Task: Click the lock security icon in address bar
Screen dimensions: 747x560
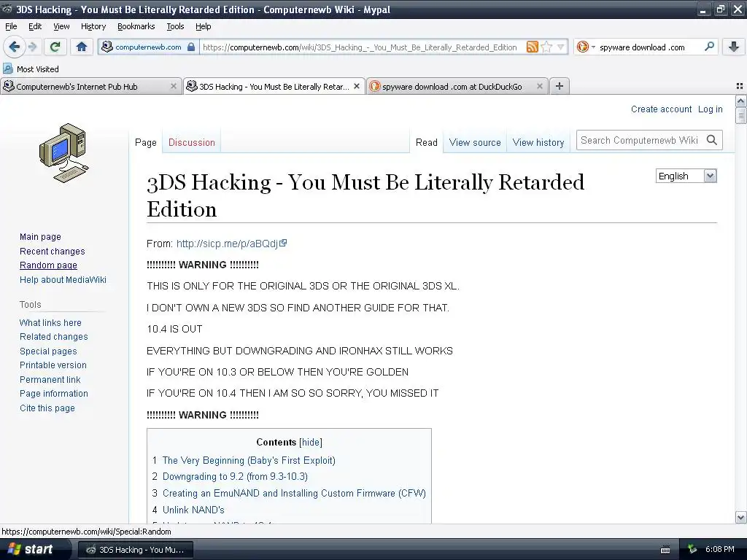Action: tap(191, 47)
